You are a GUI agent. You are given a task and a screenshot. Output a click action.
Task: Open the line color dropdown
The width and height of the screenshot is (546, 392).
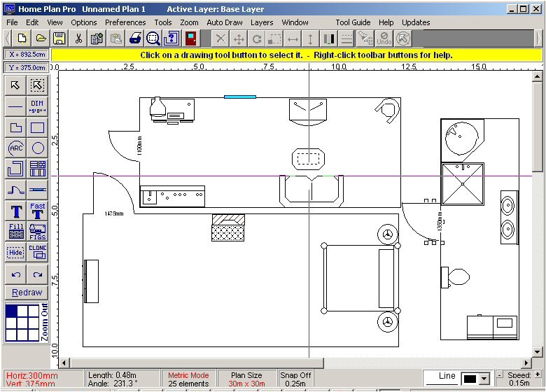(x=483, y=379)
